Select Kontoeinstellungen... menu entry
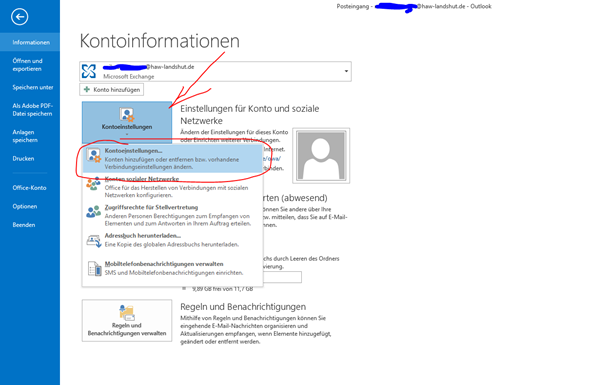 (172, 159)
